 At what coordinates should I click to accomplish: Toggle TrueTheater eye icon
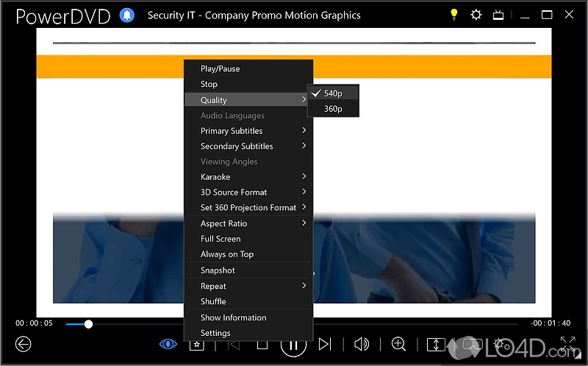tap(168, 344)
